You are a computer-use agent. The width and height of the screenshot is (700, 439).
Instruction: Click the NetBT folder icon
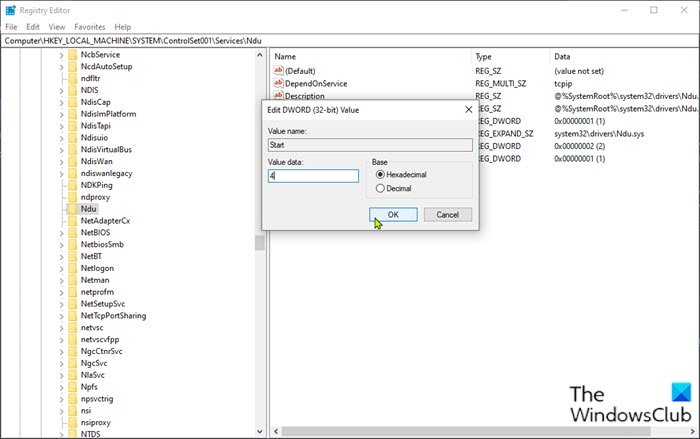tap(73, 256)
